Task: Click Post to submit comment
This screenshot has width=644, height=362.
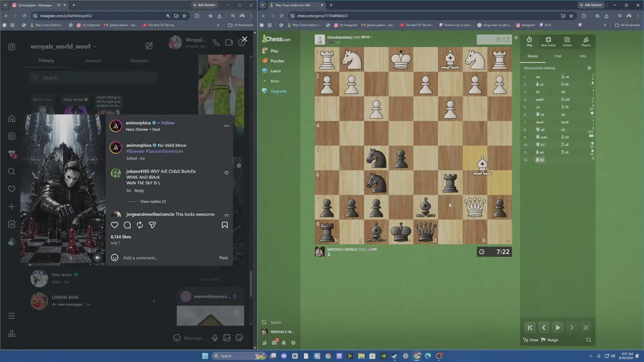Action: click(223, 258)
